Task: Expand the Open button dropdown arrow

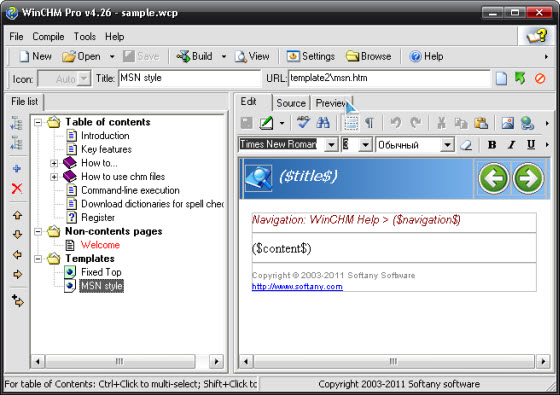Action: point(112,56)
